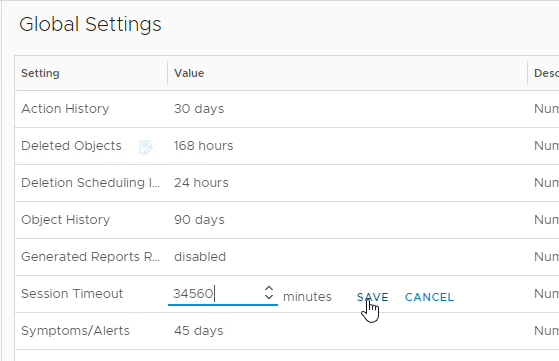The height and width of the screenshot is (361, 559).
Task: Click the 168 hours value
Action: (204, 146)
